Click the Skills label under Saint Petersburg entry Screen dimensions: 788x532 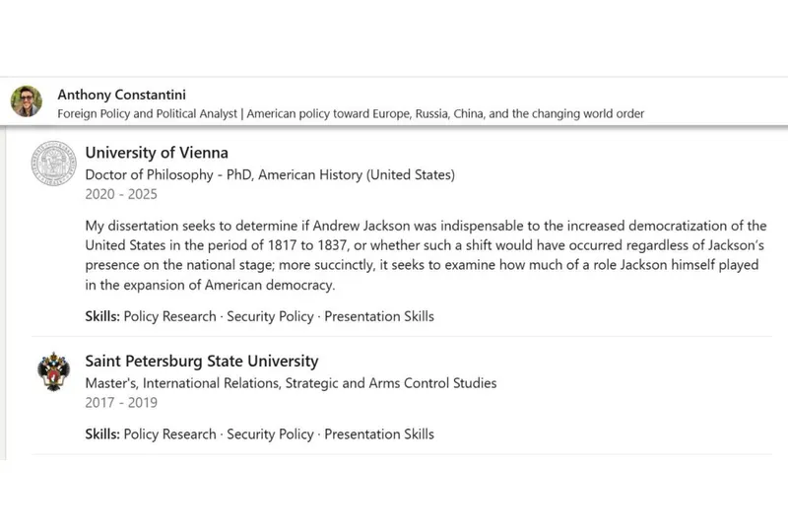click(x=102, y=433)
